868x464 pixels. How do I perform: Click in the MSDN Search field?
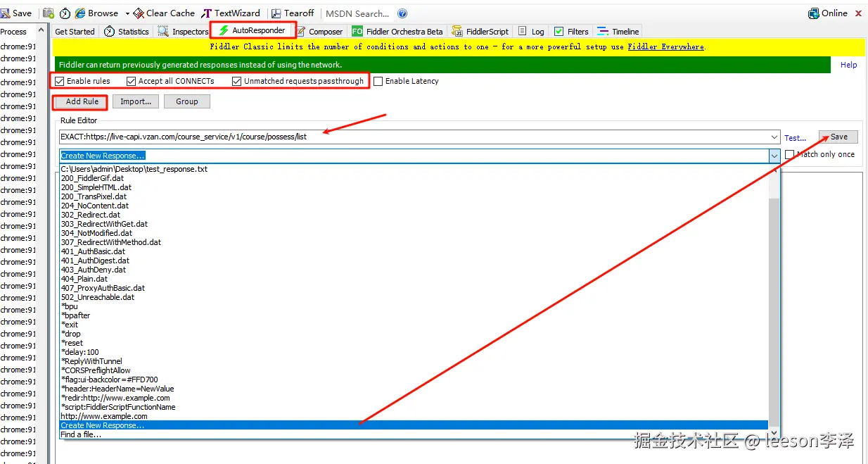coord(357,13)
